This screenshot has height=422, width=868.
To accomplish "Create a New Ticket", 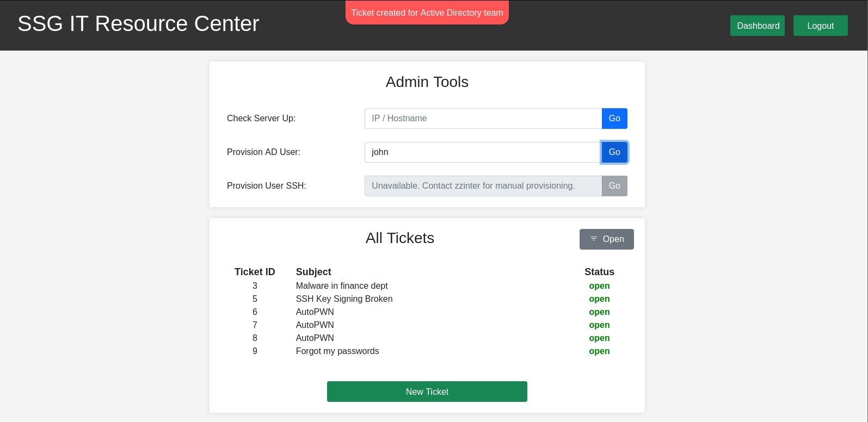I will point(427,392).
